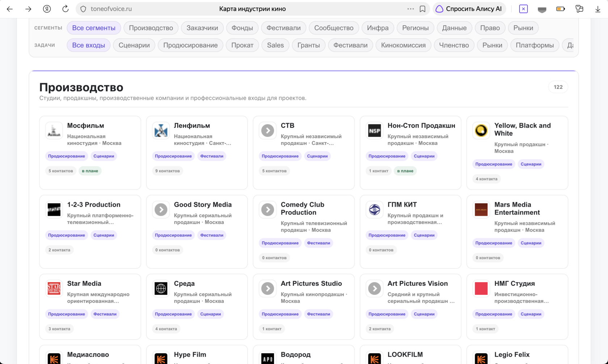Open the downloads arrow icon
Viewport: 608px width, 364px height.
pyautogui.click(x=598, y=9)
